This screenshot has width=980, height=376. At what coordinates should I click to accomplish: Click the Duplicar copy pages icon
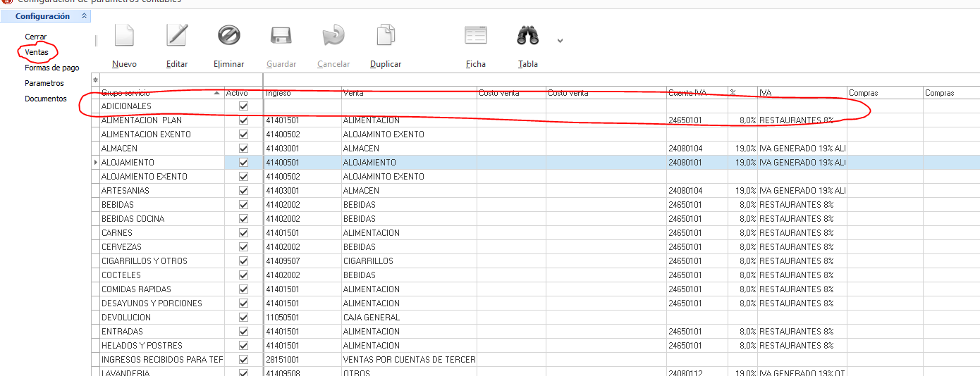tap(386, 35)
